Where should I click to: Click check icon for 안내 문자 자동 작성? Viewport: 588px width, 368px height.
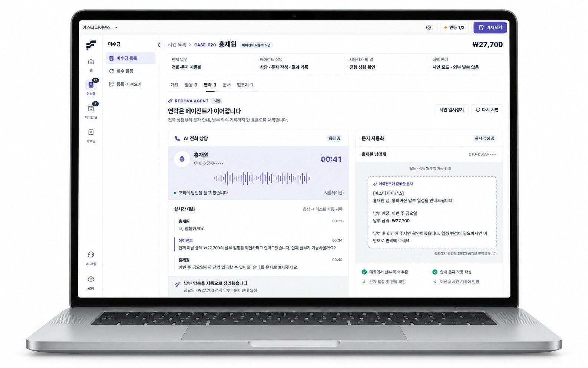coord(435,272)
